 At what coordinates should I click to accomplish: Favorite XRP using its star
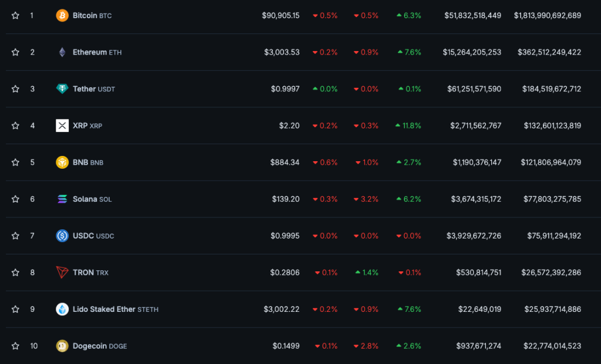click(15, 125)
